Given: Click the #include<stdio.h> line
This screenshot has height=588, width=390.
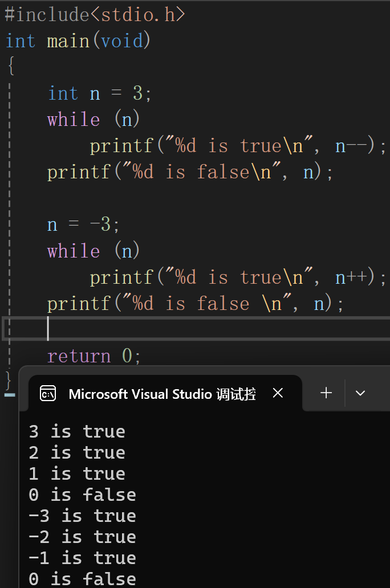Looking at the screenshot, I should pyautogui.click(x=95, y=15).
